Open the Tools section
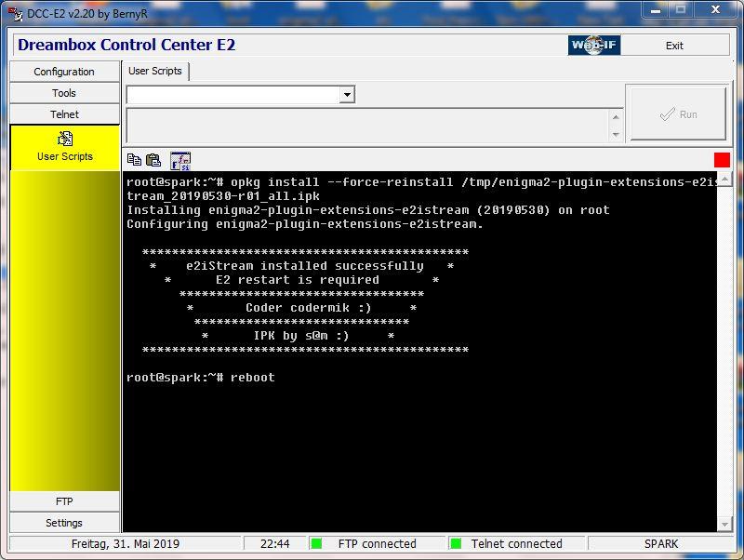 tap(64, 93)
